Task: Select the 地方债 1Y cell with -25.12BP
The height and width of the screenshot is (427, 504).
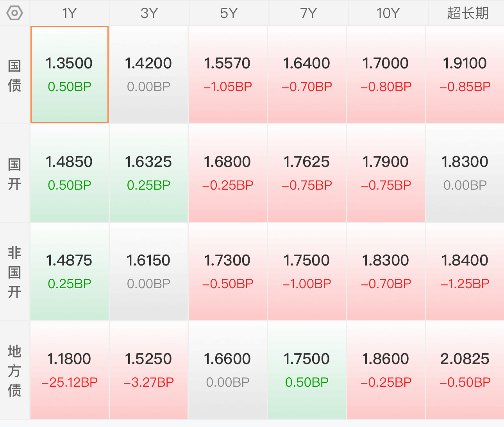Action: click(x=70, y=370)
